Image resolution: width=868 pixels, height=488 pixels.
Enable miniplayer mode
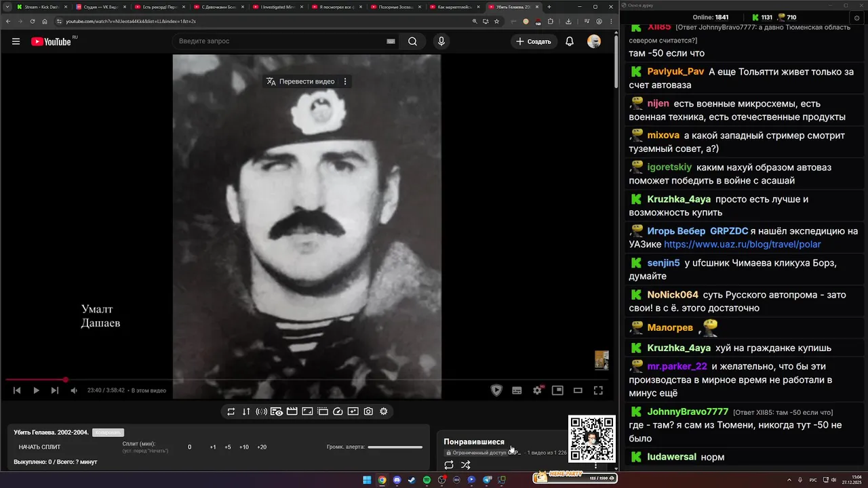(557, 390)
